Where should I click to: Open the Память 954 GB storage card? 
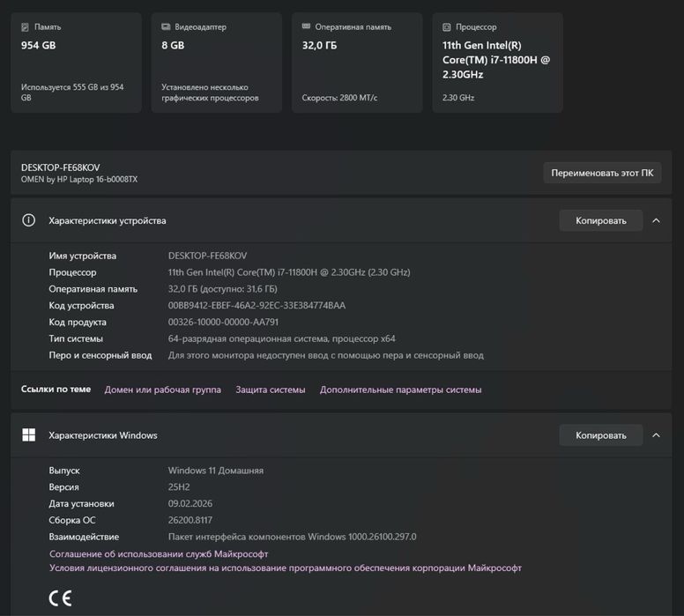77,63
